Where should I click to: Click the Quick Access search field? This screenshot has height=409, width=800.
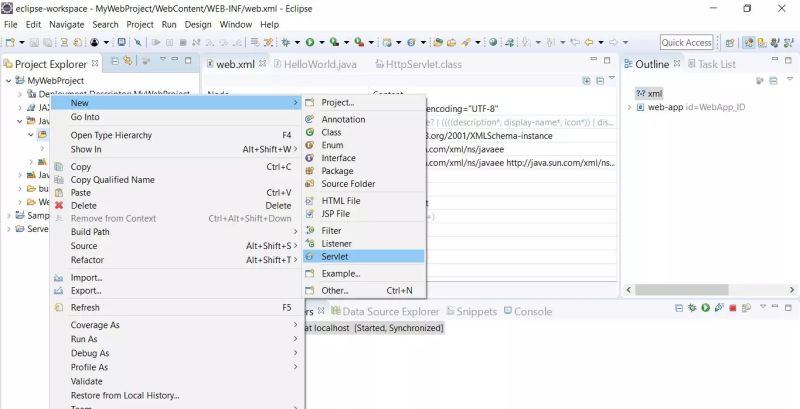click(686, 43)
